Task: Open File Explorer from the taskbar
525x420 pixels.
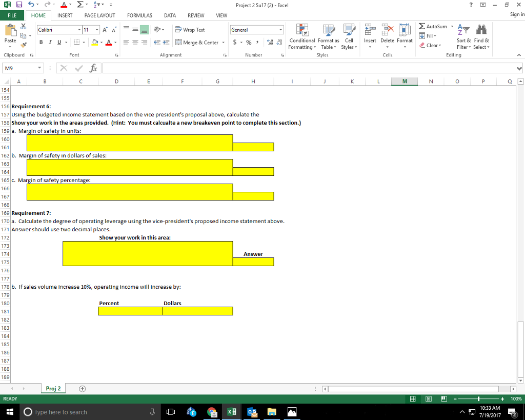Action: tap(272, 412)
